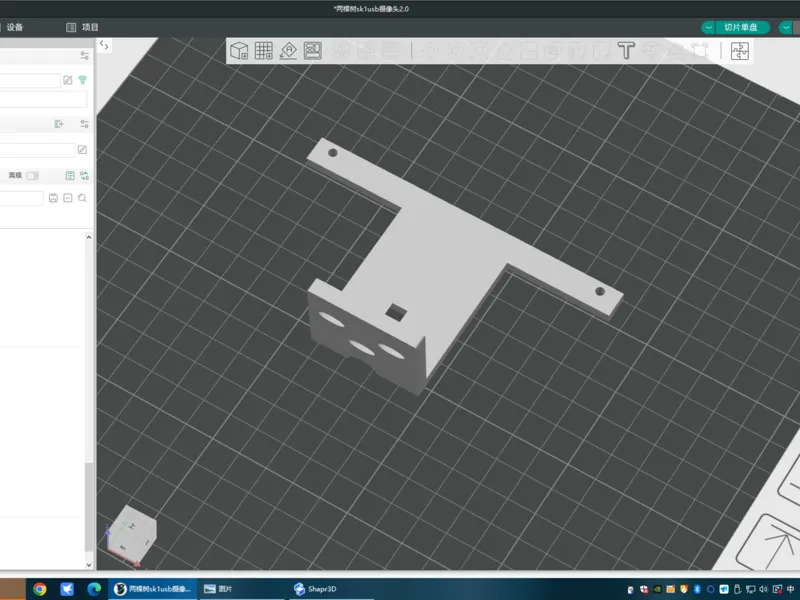The width and height of the screenshot is (800, 600).
Task: Click the green parameter table icon
Action: tap(70, 176)
